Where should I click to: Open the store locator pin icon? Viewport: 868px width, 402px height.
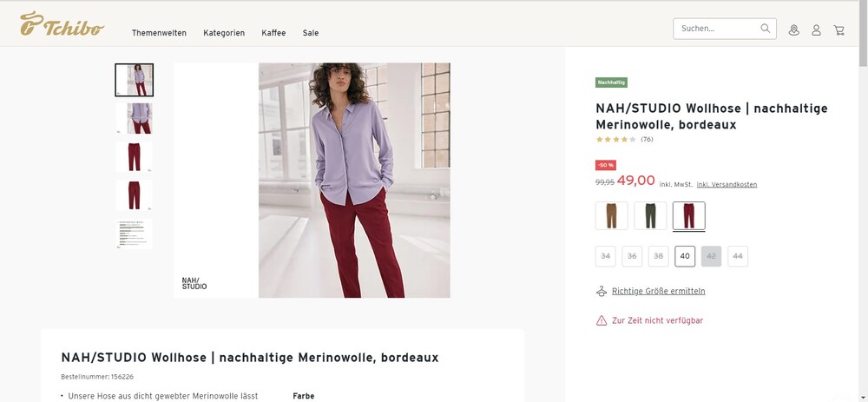[x=794, y=30]
